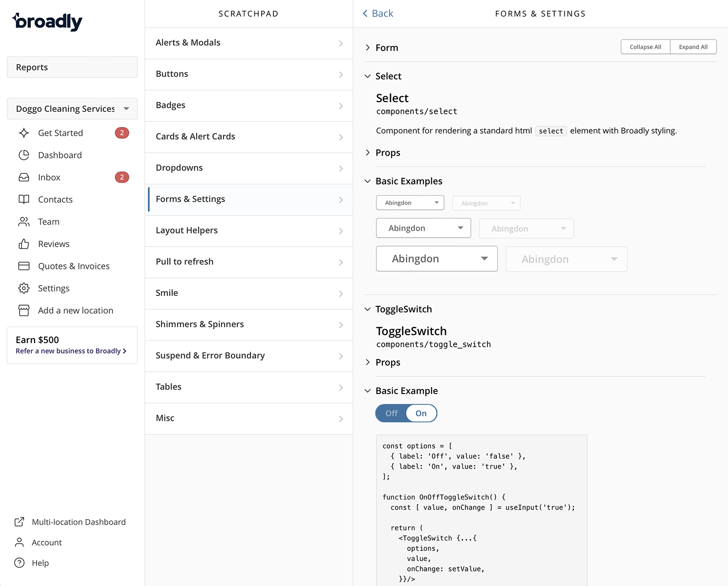Viewport: 728px width, 586px height.
Task: Expand the Form section
Action: [382, 48]
